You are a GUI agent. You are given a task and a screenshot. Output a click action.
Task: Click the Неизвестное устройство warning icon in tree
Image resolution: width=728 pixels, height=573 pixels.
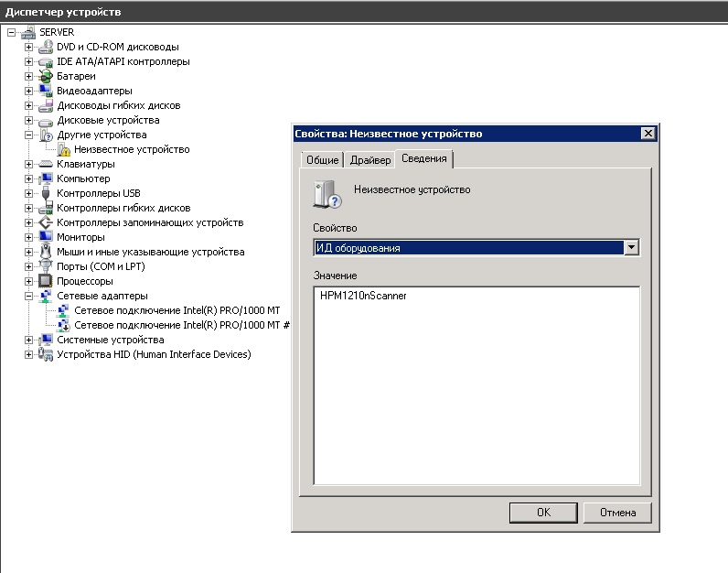pos(63,149)
